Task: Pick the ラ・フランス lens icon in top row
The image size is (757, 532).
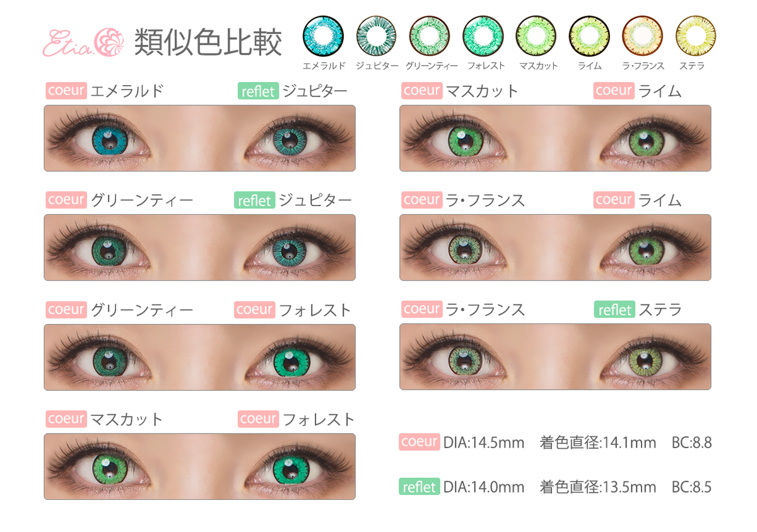Action: (x=643, y=36)
